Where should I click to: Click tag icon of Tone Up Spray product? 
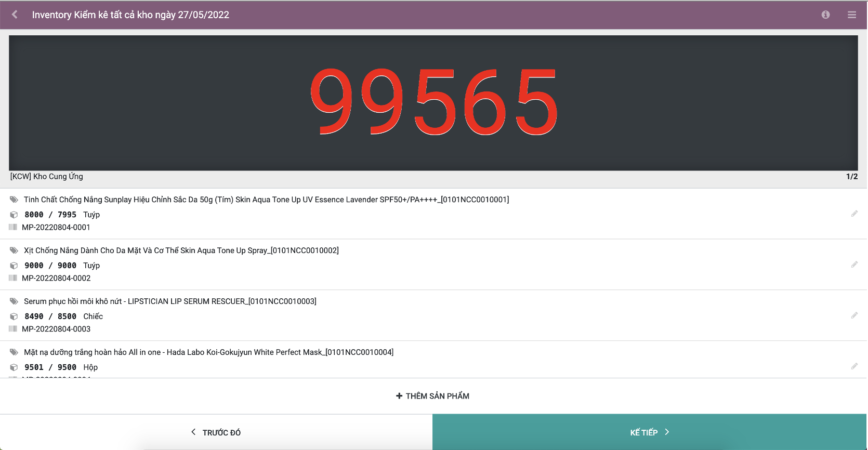tap(14, 250)
